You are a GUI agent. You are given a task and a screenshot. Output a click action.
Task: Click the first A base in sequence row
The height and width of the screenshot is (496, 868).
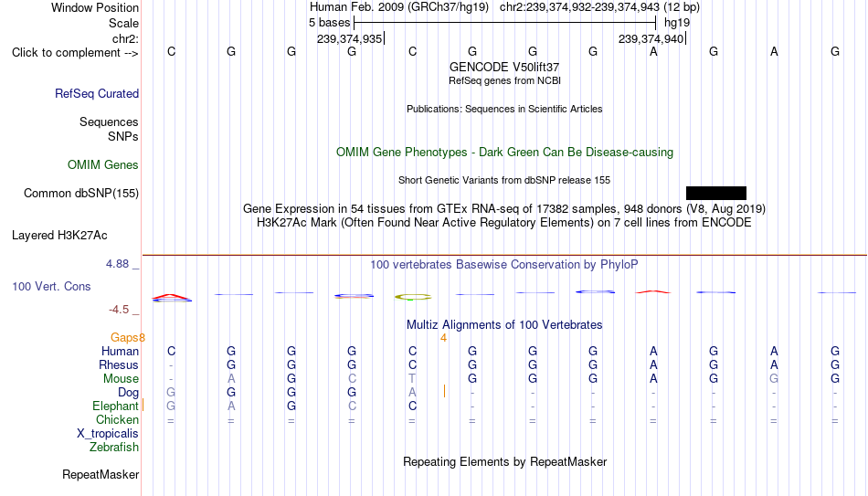(653, 51)
